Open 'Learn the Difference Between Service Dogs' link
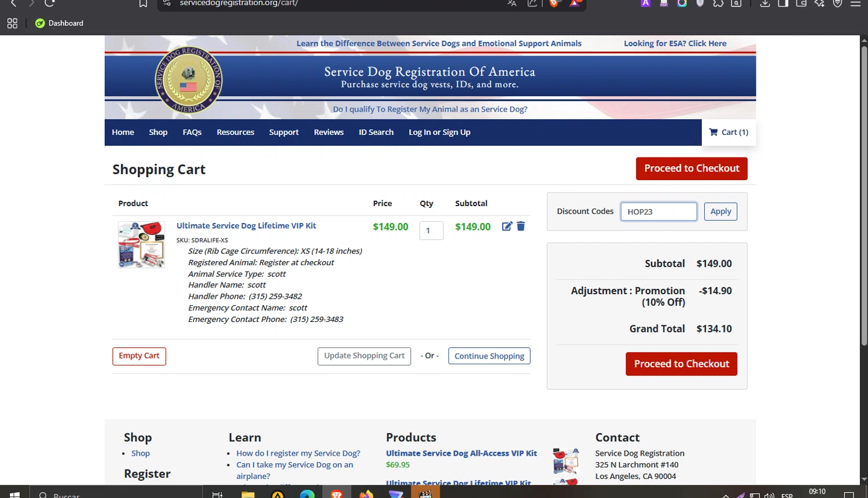The height and width of the screenshot is (498, 868). [439, 43]
